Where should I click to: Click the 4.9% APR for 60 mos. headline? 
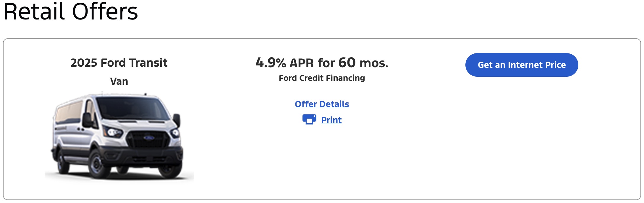[322, 63]
